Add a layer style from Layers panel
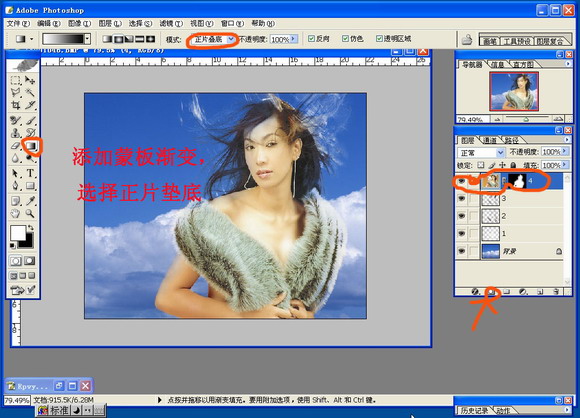580x418 pixels. (475, 292)
